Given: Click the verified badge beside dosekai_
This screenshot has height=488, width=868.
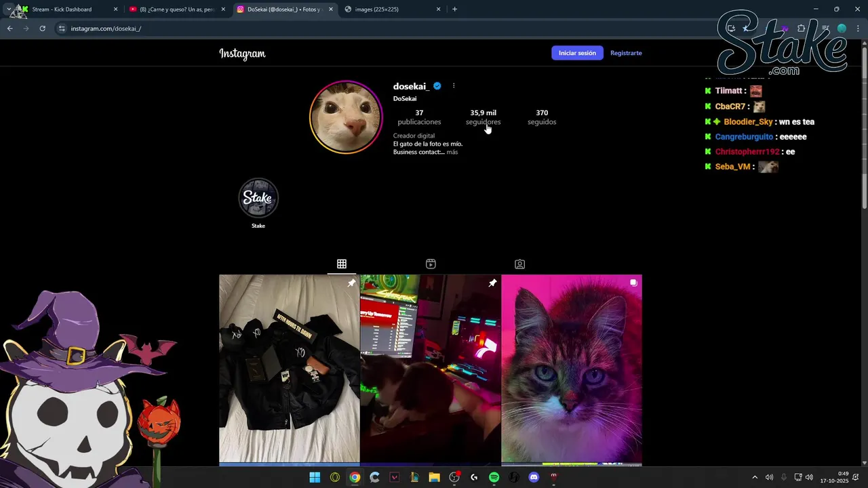Looking at the screenshot, I should tap(437, 86).
